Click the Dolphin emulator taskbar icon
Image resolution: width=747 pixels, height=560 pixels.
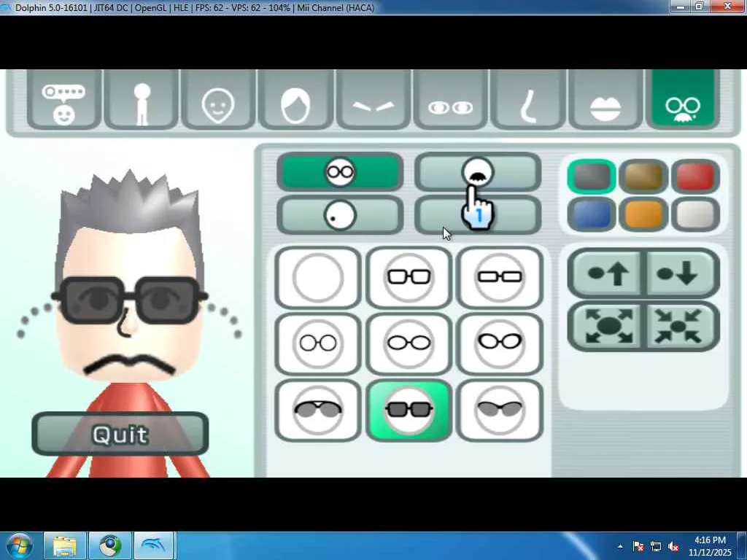click(155, 545)
